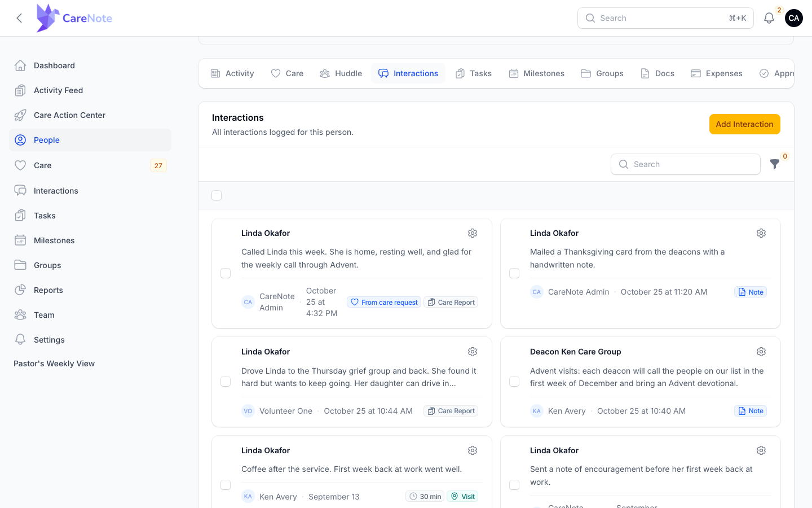Switch to the Huddle tab
812x508 pixels.
[x=341, y=73]
